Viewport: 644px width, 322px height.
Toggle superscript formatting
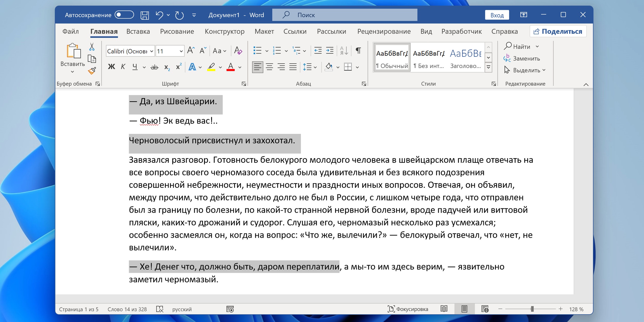[179, 67]
